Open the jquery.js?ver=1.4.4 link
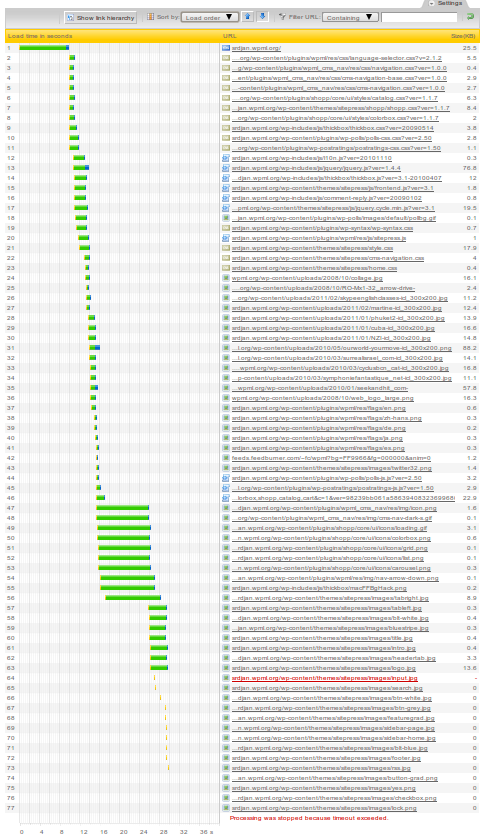484x840 pixels. click(x=316, y=168)
